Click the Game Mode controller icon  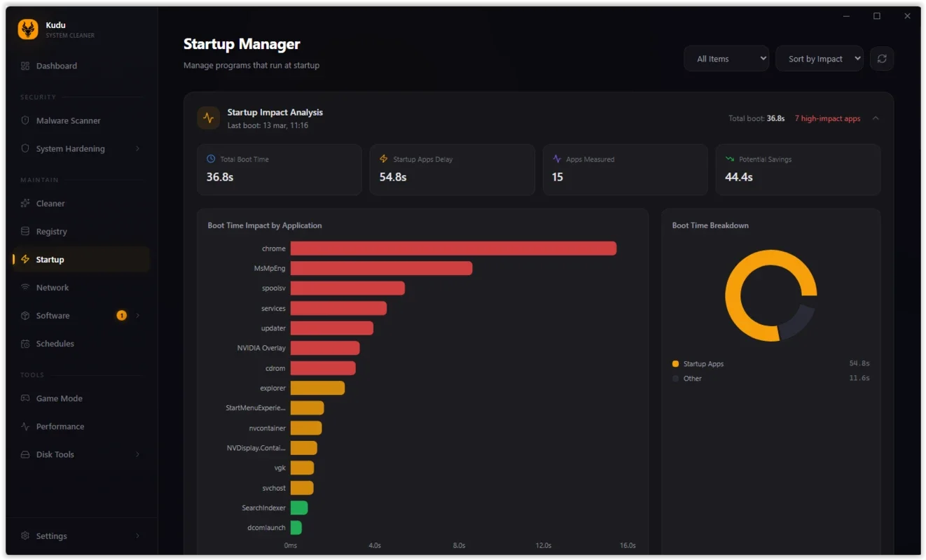tap(25, 398)
